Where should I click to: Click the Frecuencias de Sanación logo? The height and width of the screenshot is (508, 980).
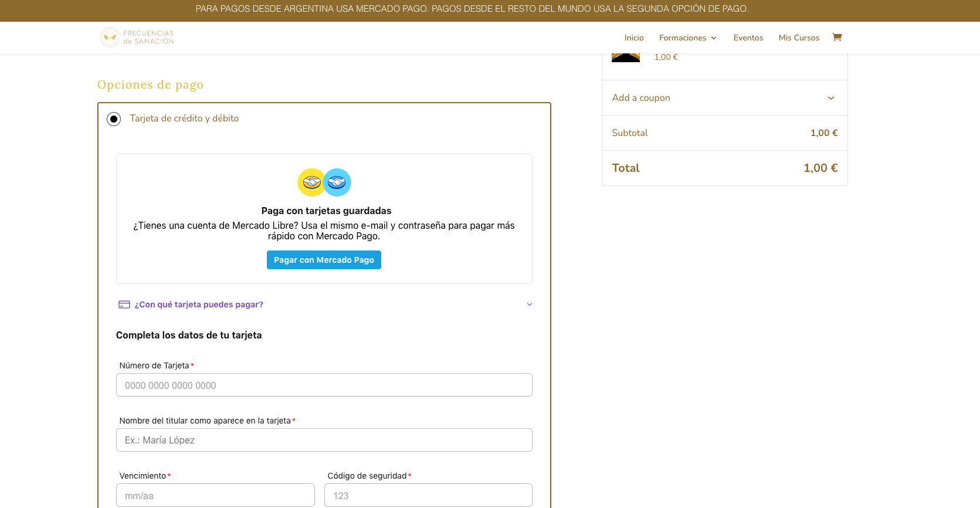tap(137, 37)
